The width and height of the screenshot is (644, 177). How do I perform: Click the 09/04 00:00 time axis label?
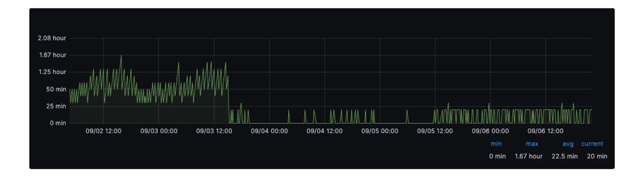(269, 131)
